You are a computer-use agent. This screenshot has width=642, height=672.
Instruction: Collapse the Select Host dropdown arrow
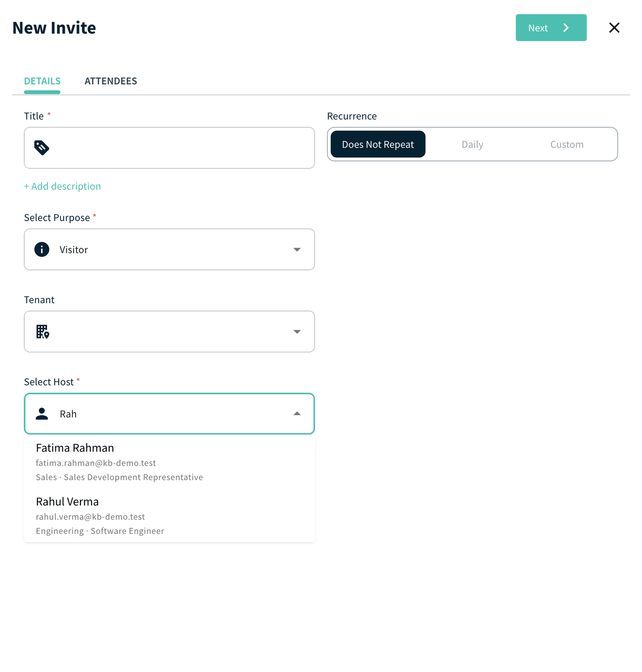(297, 413)
